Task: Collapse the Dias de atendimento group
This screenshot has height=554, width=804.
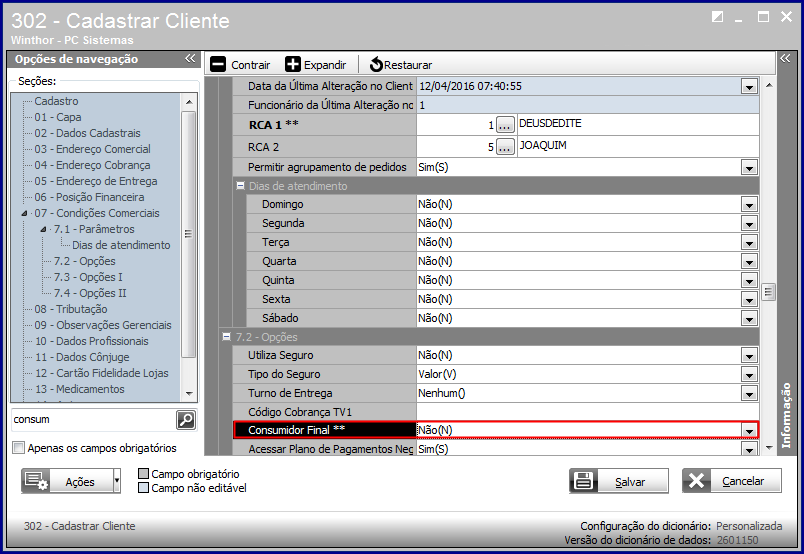Action: (240, 186)
